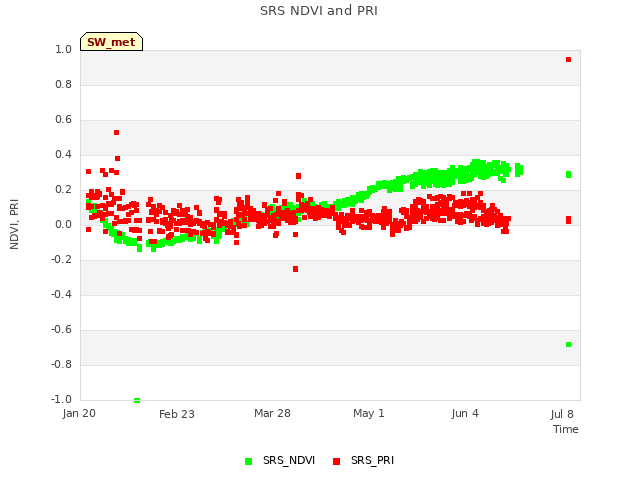Click the green SRS_NDVI legend swatch
640x480 pixels.
tap(248, 461)
